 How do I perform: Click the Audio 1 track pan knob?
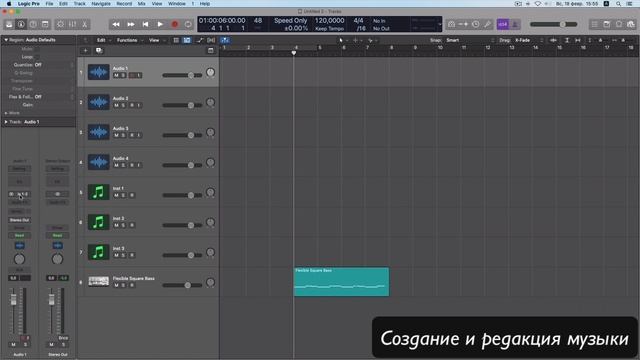pyautogui.click(x=210, y=73)
